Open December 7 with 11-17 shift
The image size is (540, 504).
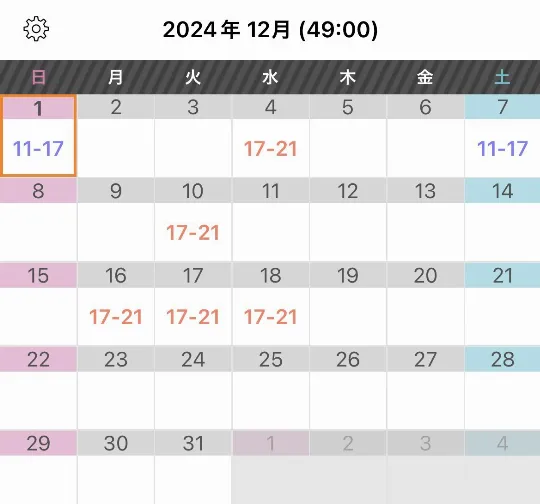(x=502, y=136)
